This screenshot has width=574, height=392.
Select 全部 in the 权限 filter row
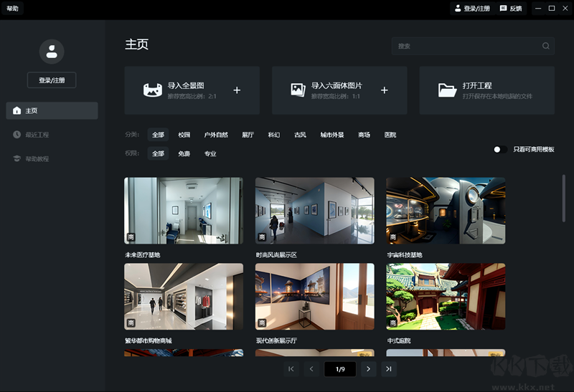[158, 153]
